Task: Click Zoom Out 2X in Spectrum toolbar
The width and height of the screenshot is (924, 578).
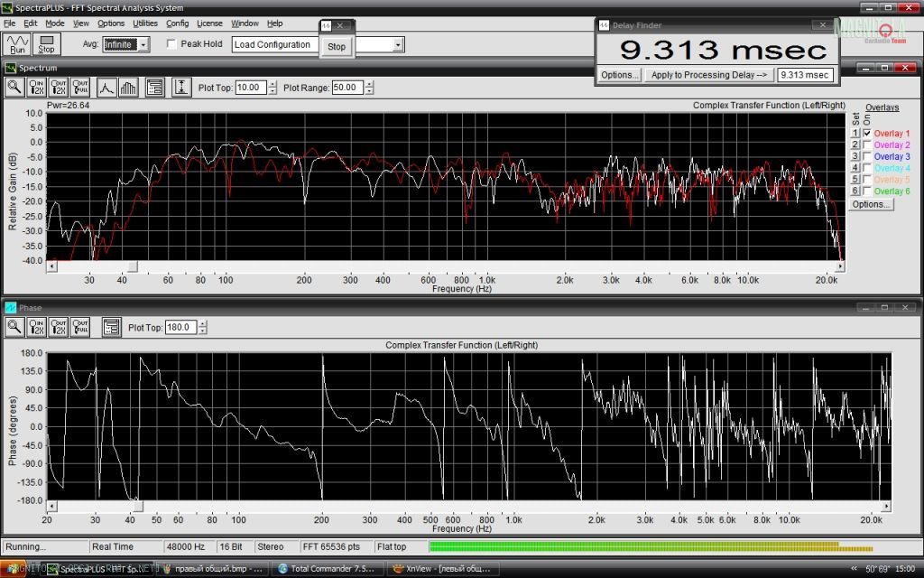Action: pos(59,88)
